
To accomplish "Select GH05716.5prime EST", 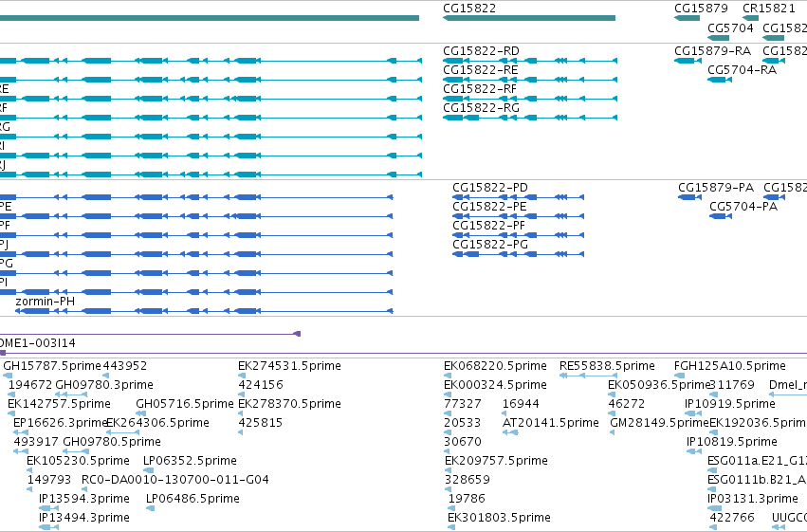I will (x=141, y=413).
